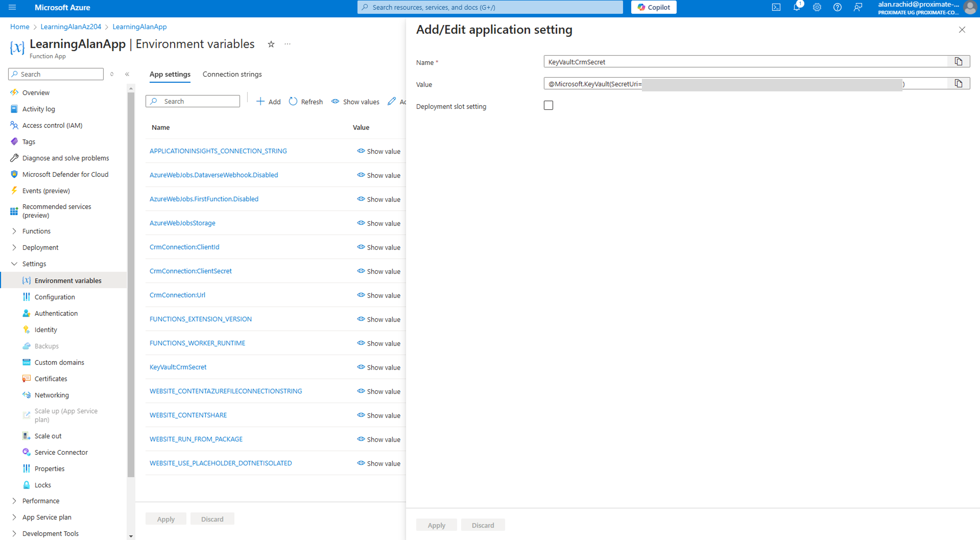Image resolution: width=980 pixels, height=540 pixels.
Task: Open the CrmConnection:ClientSecret setting
Action: point(190,271)
